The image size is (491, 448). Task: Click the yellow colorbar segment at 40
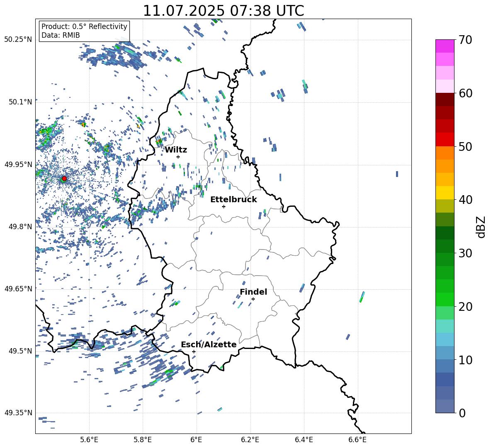445,193
